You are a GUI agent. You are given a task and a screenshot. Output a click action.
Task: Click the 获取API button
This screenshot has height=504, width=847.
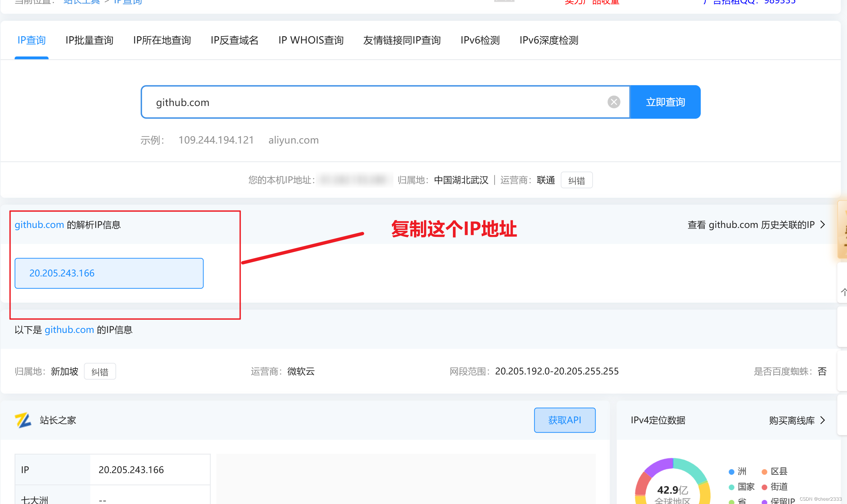[565, 421]
